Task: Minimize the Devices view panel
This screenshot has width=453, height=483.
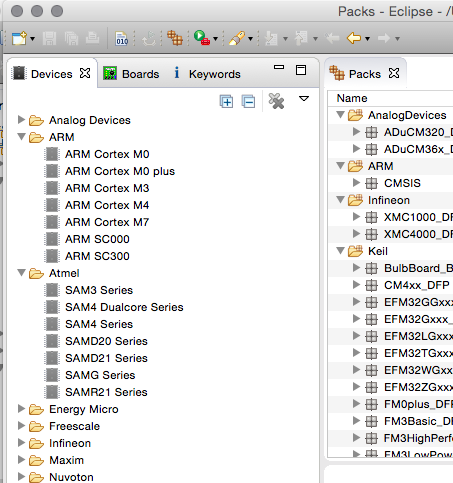Action: 279,67
